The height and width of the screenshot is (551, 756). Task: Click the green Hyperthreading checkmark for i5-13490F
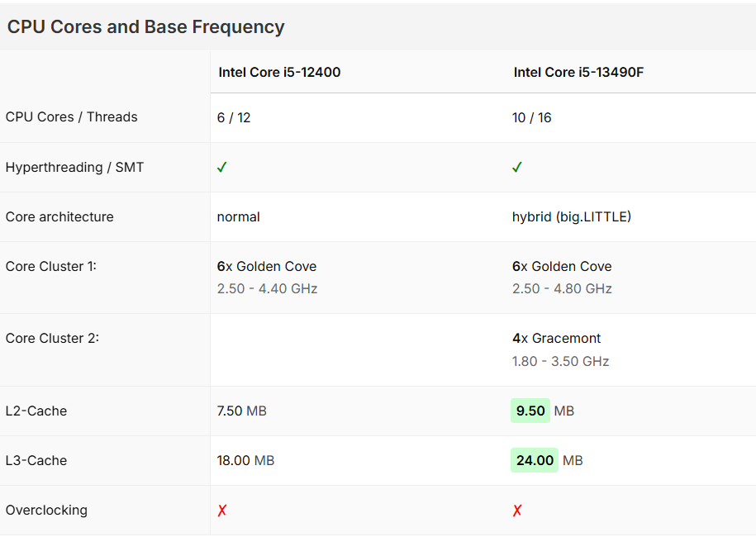(517, 167)
